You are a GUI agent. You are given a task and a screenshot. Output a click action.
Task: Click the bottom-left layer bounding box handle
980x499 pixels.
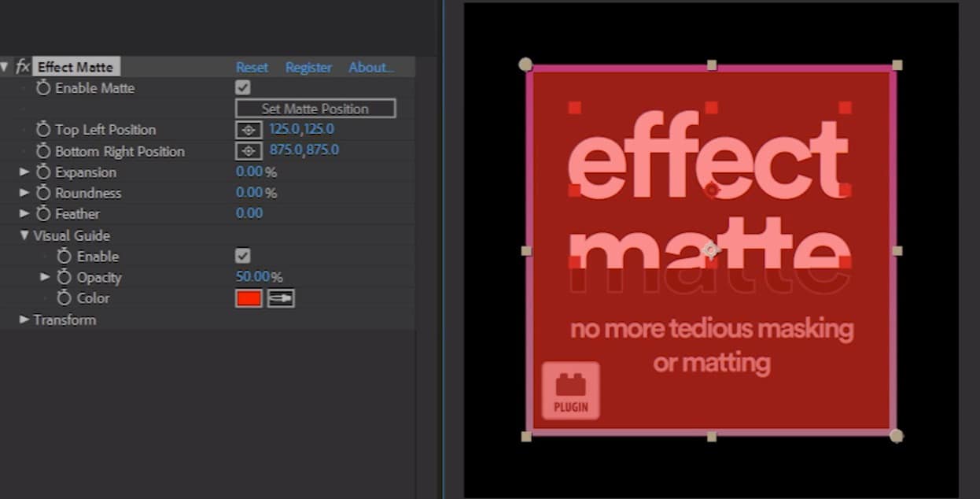coord(526,436)
